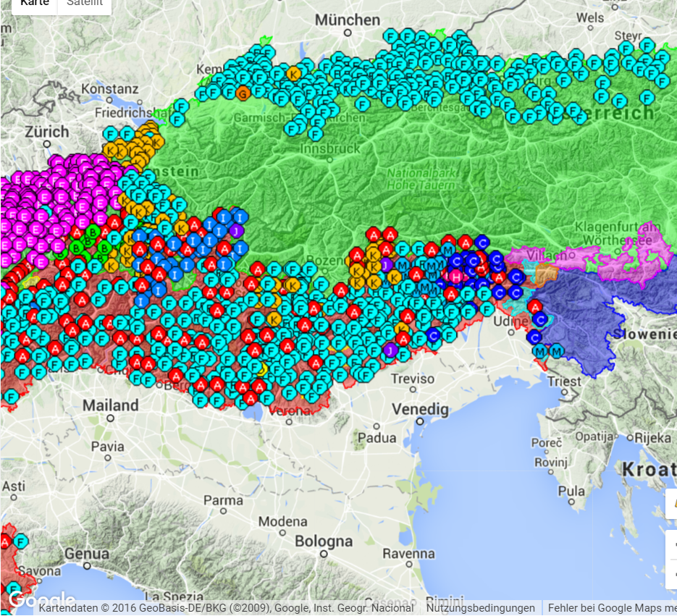Click the red A marker northeast of Udine
The image size is (677, 616).
tap(534, 306)
